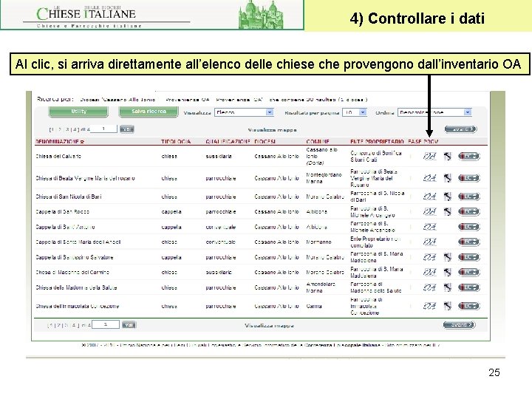Viewport: 532px width, 399px height.
Task: Sort by the COMUNE column header
Action: 318,141
